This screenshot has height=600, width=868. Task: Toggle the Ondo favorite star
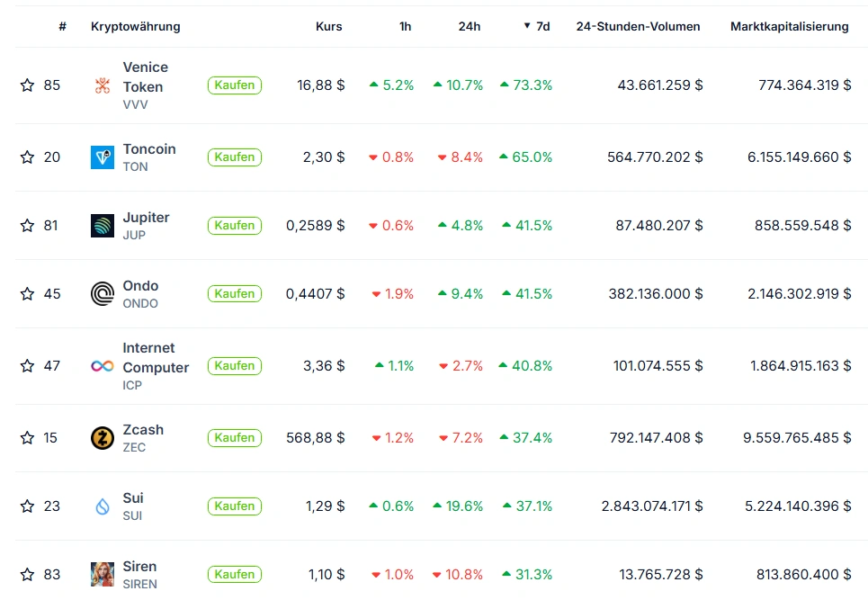27,294
